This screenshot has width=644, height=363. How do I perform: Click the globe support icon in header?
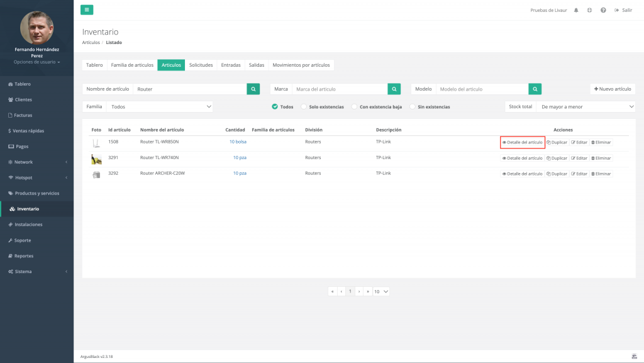pyautogui.click(x=589, y=10)
